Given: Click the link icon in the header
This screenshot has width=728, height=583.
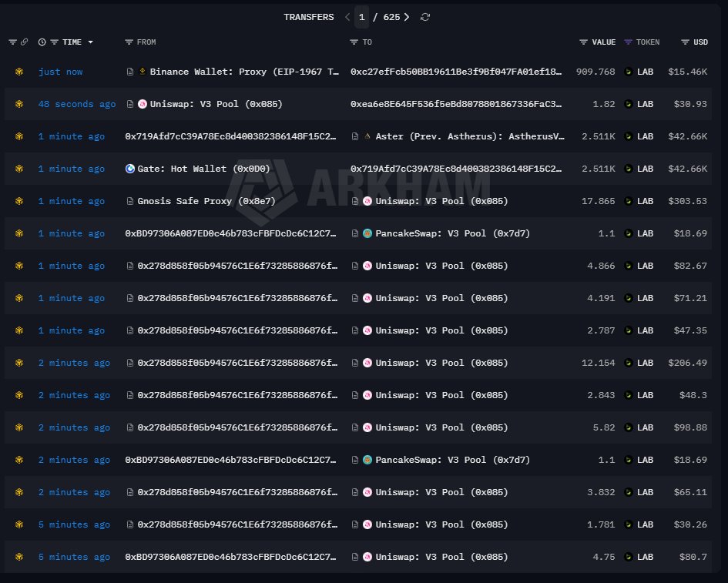Looking at the screenshot, I should pyautogui.click(x=24, y=42).
